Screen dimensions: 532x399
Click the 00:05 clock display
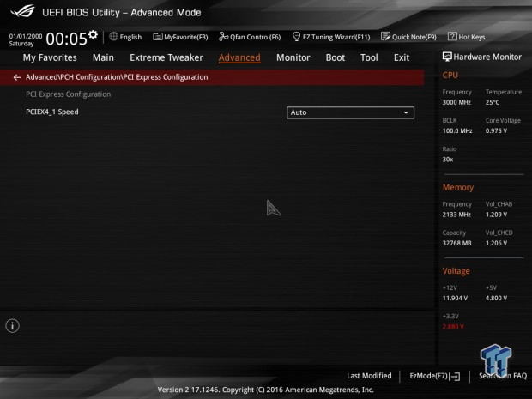[67, 39]
